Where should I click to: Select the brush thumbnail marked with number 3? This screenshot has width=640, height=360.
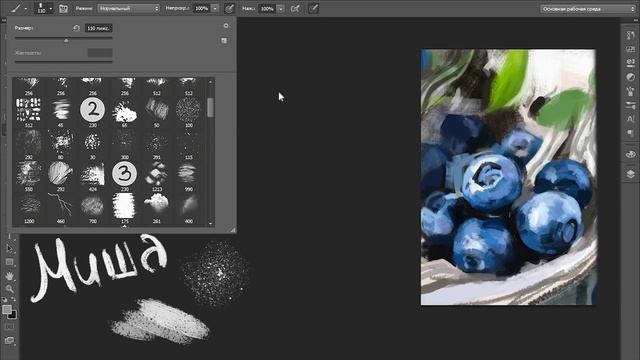coord(124,174)
